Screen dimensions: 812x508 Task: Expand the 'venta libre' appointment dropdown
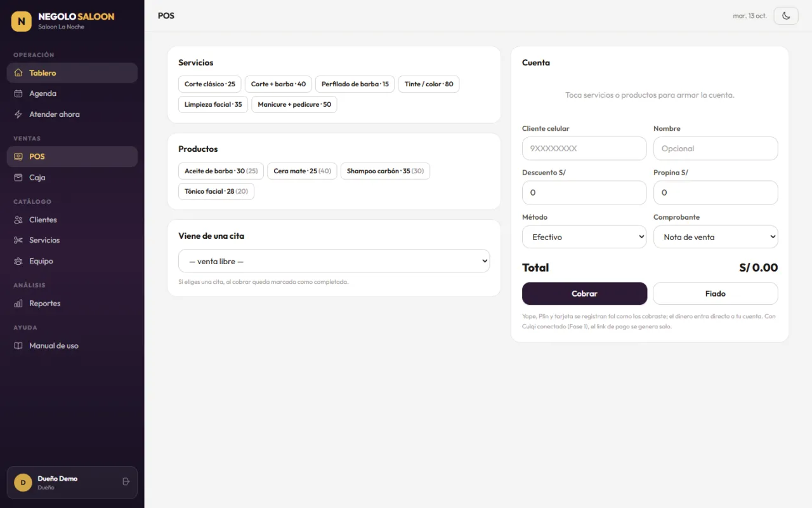point(334,261)
